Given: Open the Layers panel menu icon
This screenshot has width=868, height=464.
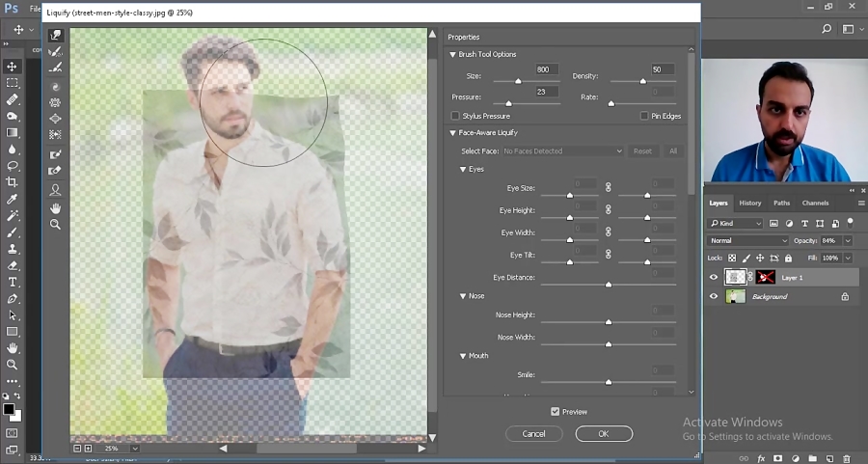Looking at the screenshot, I should pyautogui.click(x=861, y=204).
